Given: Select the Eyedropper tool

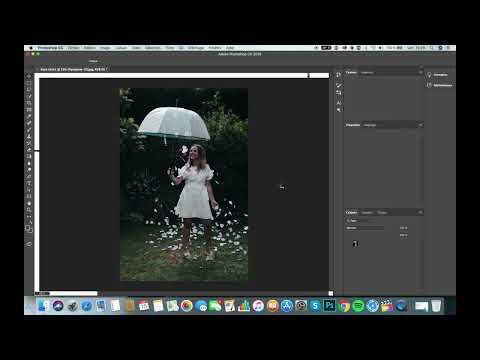Looking at the screenshot, I should 29,116.
